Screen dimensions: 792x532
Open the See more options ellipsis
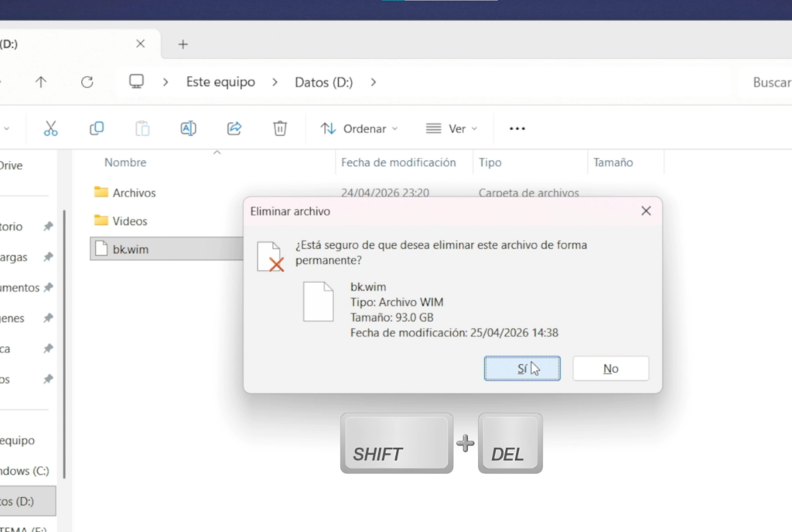517,128
